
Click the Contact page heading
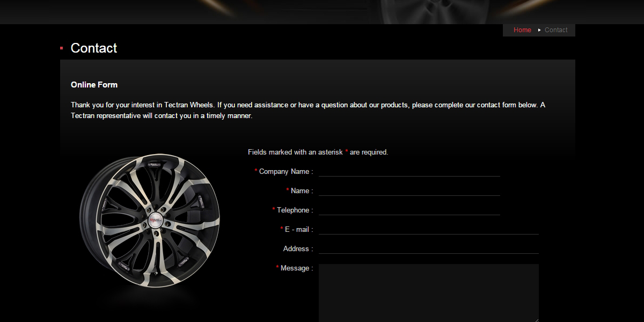[94, 48]
